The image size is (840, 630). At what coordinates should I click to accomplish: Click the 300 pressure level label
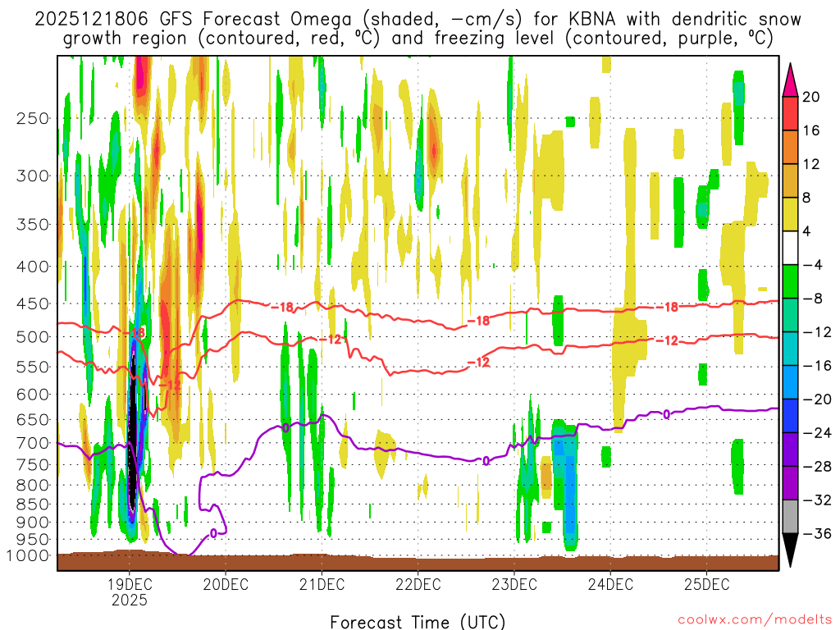point(33,176)
